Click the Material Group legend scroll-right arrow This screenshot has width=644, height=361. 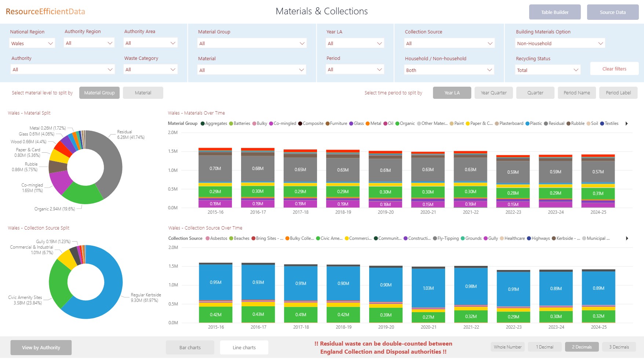coord(627,123)
